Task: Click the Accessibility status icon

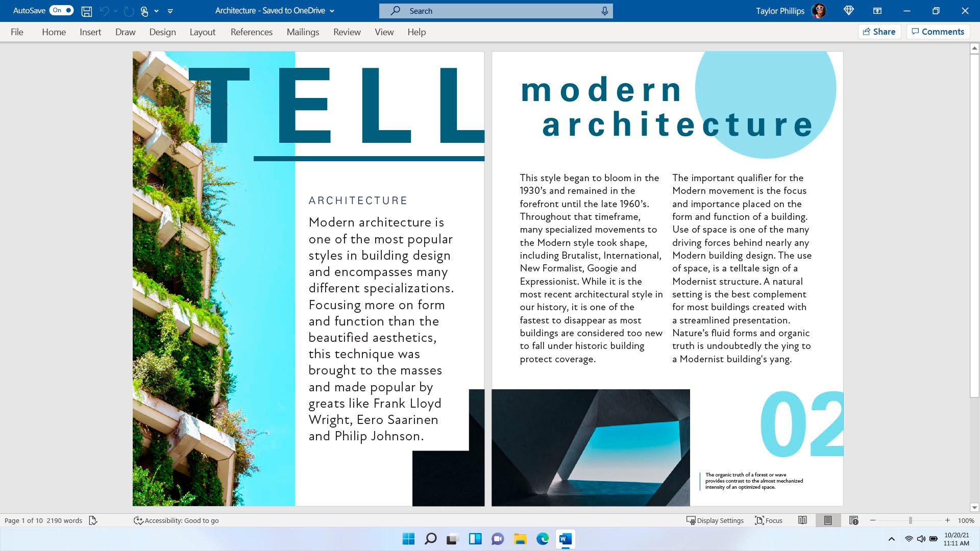Action: click(x=138, y=520)
